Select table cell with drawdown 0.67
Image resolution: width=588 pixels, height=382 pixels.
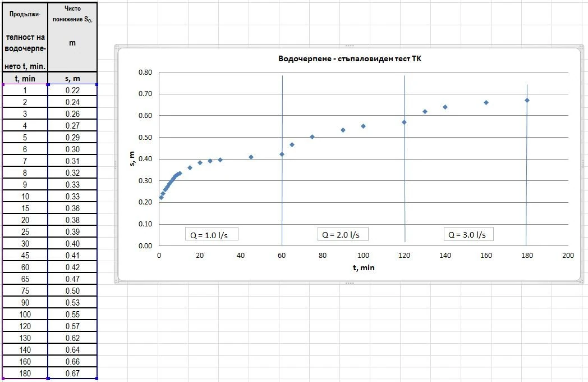72,374
